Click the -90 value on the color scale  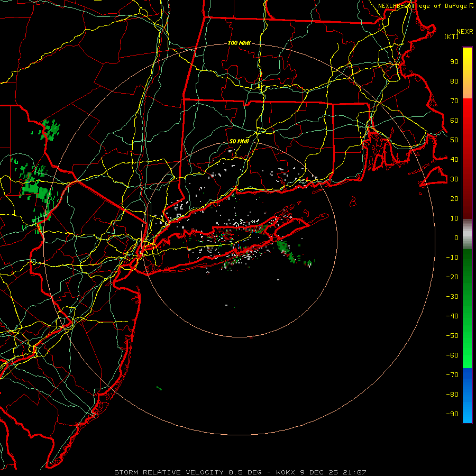452,414
